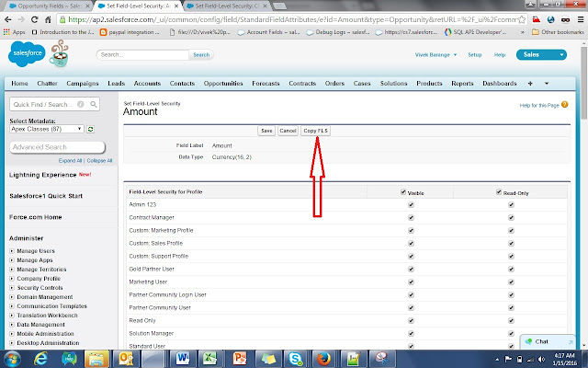The height and width of the screenshot is (368, 588).
Task: Go to the Chatter tab
Action: pos(47,84)
